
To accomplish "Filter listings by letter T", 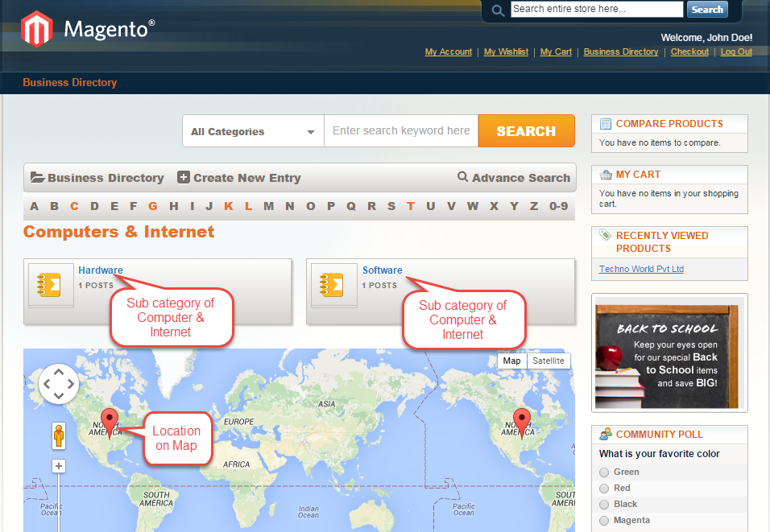I will [x=411, y=206].
